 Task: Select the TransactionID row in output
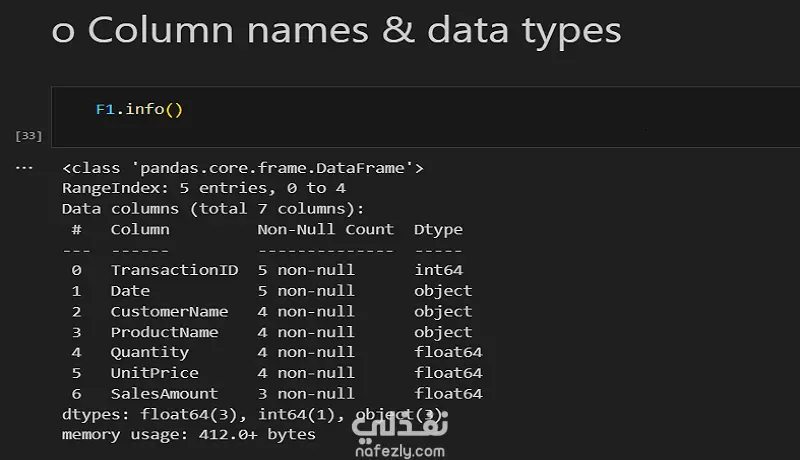(x=174, y=270)
